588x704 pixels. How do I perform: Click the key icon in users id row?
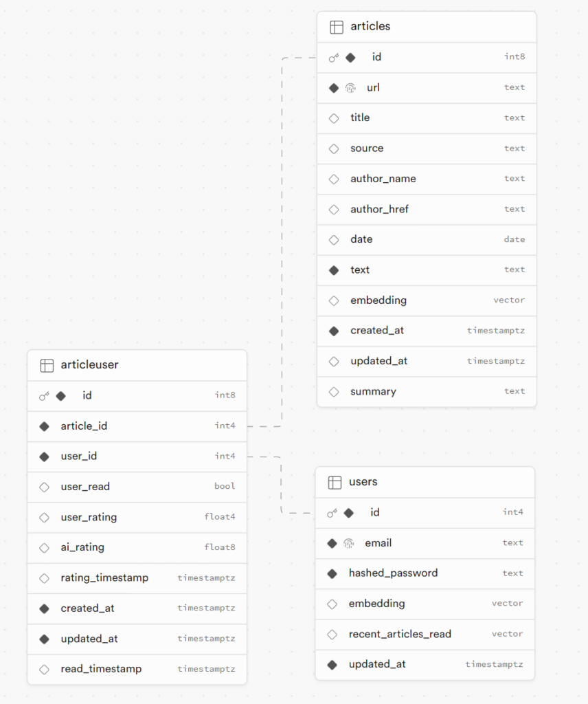[x=332, y=513]
